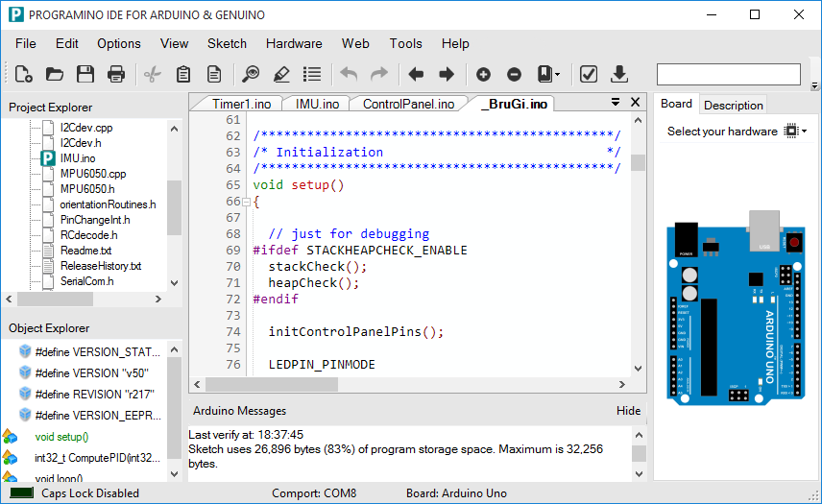The width and height of the screenshot is (822, 504).
Task: Select #define REVISION "r217" object
Action: 94,394
